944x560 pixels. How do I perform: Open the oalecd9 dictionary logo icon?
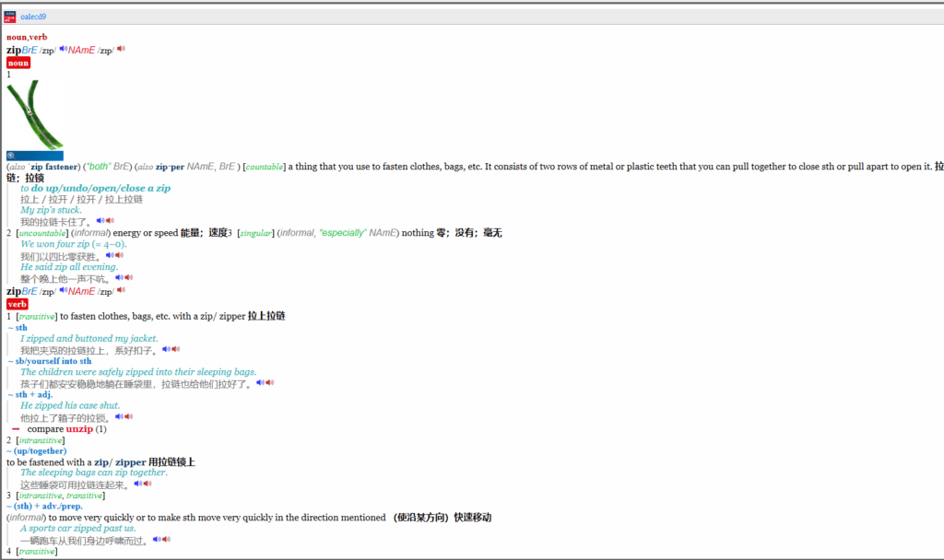[10, 16]
